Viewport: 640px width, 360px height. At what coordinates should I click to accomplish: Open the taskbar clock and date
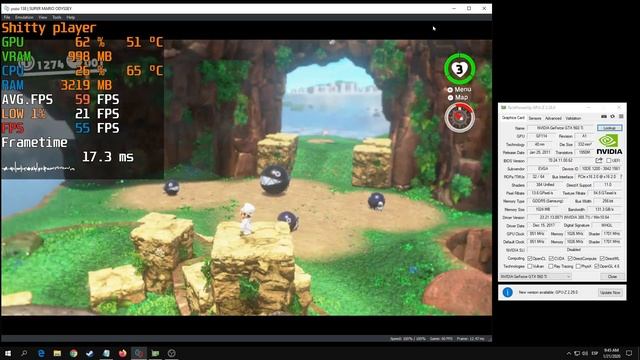tap(611, 353)
